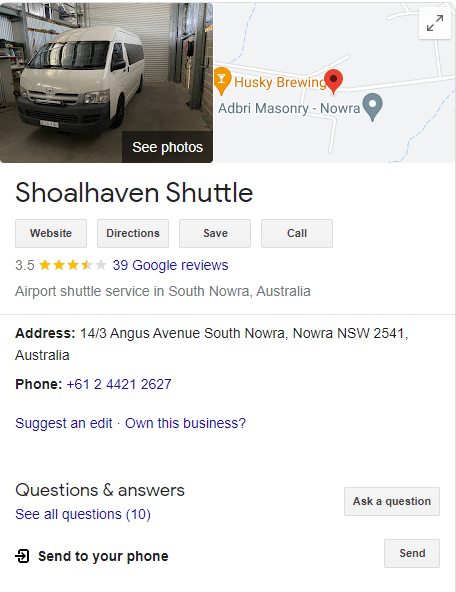Open the Own this business? link
456x592 pixels.
coord(185,423)
